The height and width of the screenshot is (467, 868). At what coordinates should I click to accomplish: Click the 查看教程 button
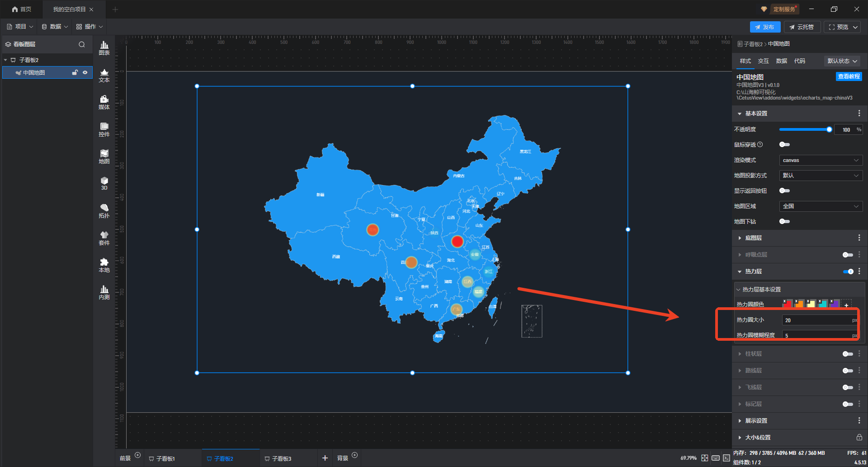[x=849, y=76]
